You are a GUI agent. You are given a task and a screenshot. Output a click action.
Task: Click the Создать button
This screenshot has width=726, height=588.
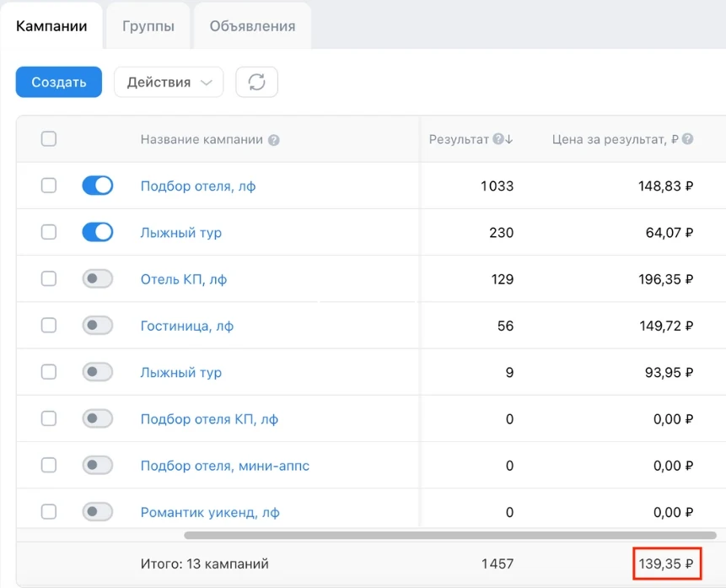(59, 82)
